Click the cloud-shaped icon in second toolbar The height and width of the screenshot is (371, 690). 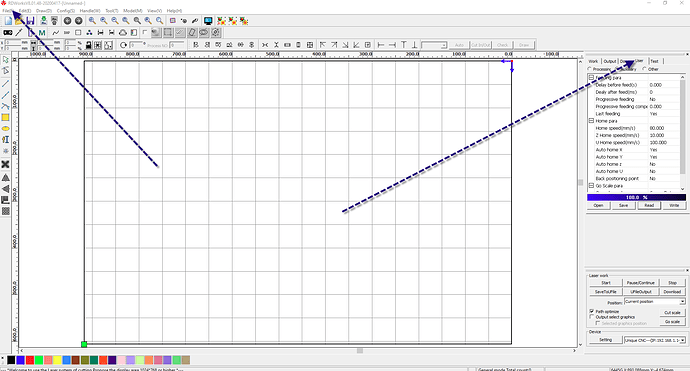(x=123, y=33)
